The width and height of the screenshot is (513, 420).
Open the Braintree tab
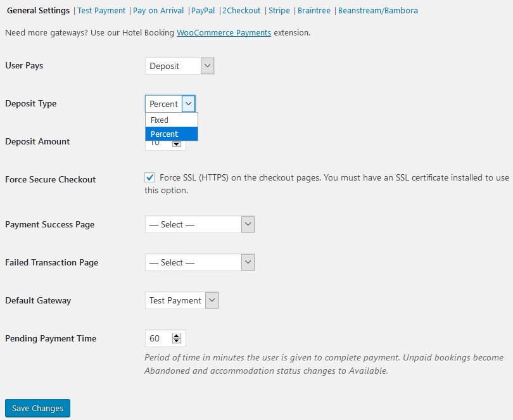[313, 11]
